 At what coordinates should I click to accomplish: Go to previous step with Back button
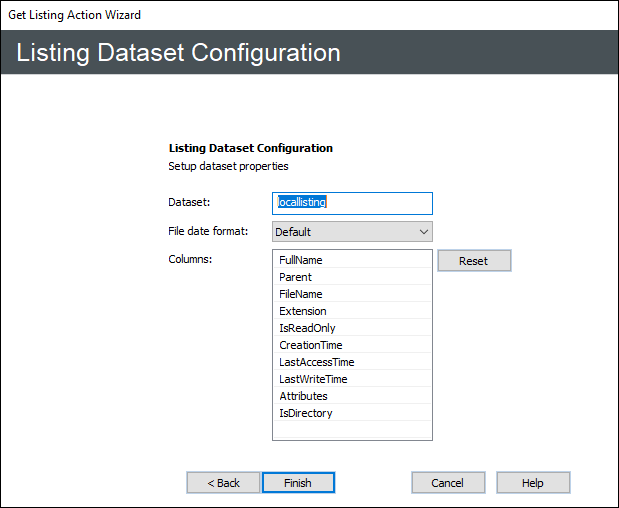[223, 483]
